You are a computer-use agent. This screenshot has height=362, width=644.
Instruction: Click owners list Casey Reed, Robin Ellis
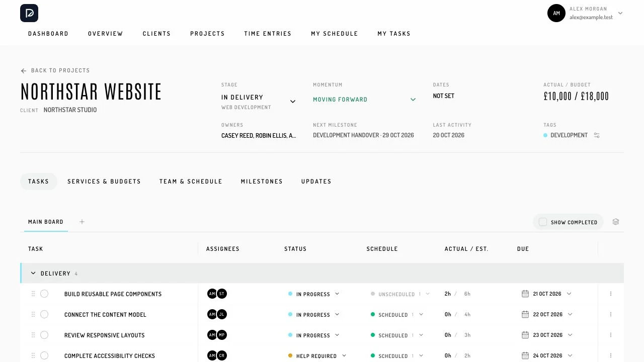(259, 136)
